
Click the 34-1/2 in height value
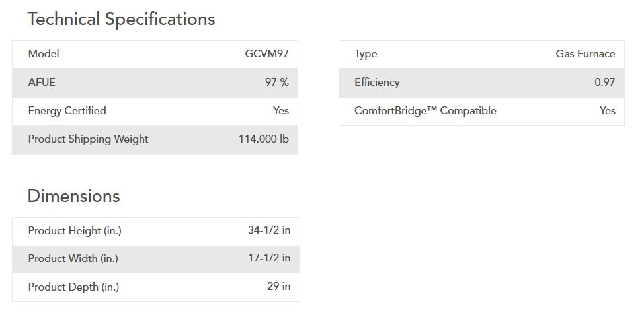269,230
